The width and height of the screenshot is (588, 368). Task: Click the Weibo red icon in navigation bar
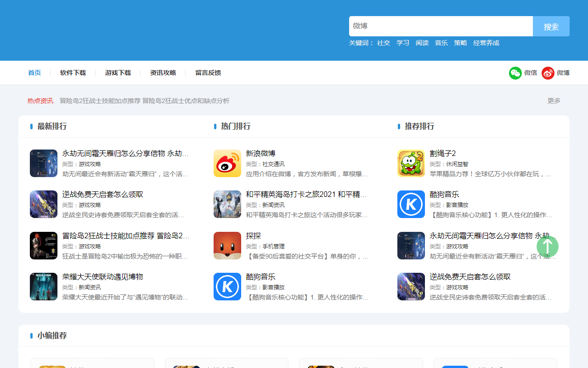point(548,73)
